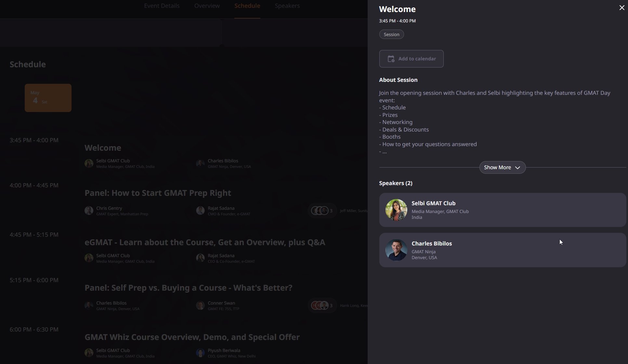Click Selbi GMAT Club under eGMAT session
The image size is (628, 364).
coord(120,258)
